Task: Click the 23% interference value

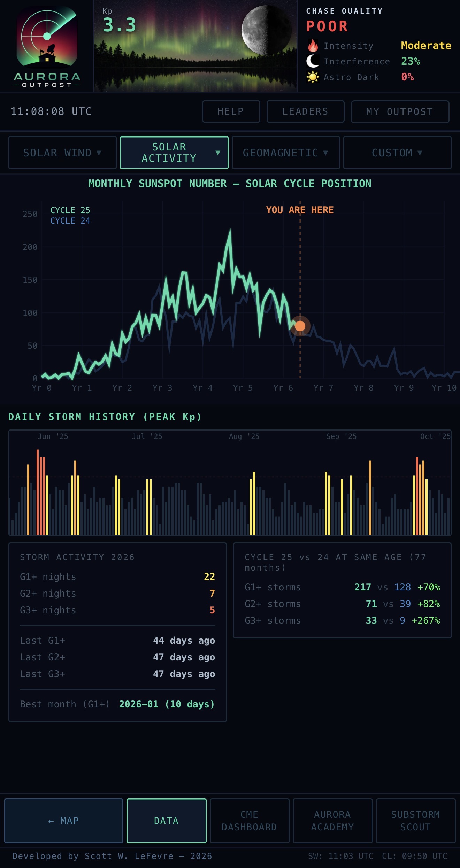Action: point(411,61)
